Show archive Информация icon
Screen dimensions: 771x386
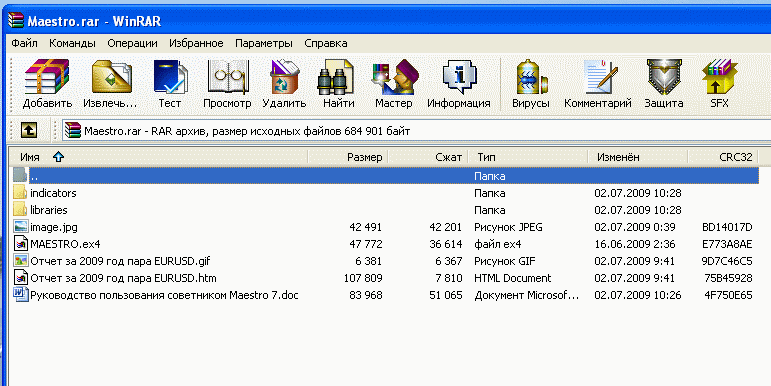click(459, 77)
